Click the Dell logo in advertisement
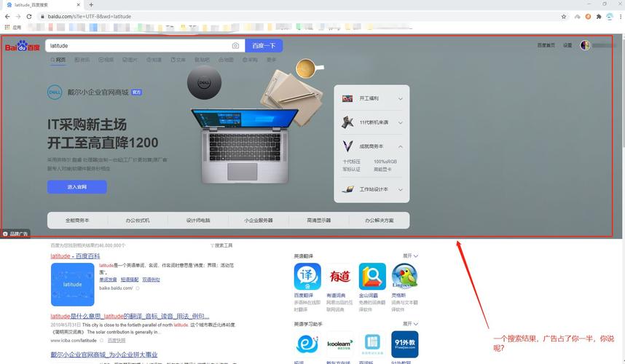 coord(54,92)
